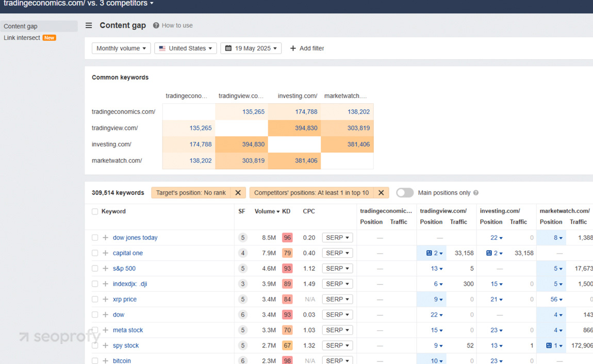
Task: Check the xrp price checkbox
Action: pos(95,299)
